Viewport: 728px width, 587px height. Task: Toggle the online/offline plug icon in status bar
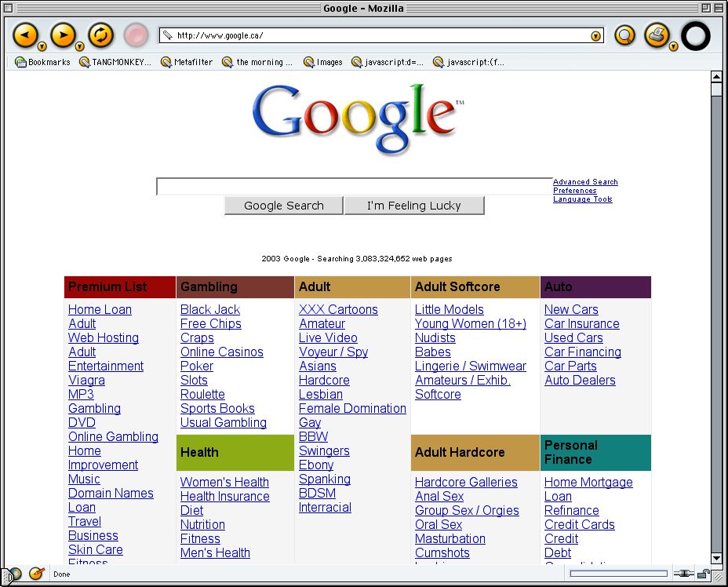[x=683, y=574]
